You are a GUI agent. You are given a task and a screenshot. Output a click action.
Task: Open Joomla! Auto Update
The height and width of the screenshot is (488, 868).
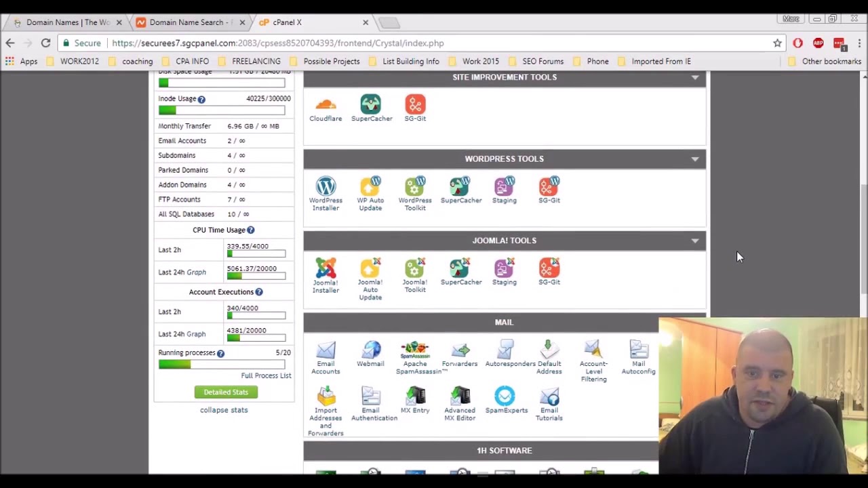370,280
